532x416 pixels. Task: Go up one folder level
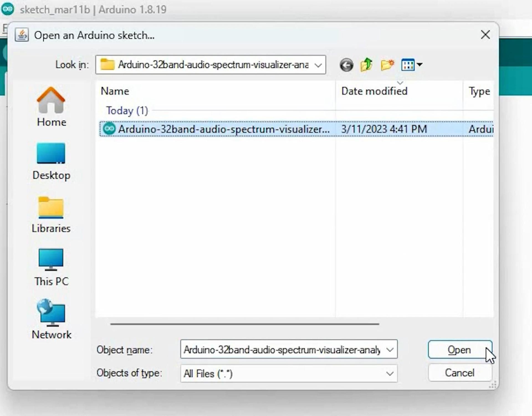click(x=366, y=65)
